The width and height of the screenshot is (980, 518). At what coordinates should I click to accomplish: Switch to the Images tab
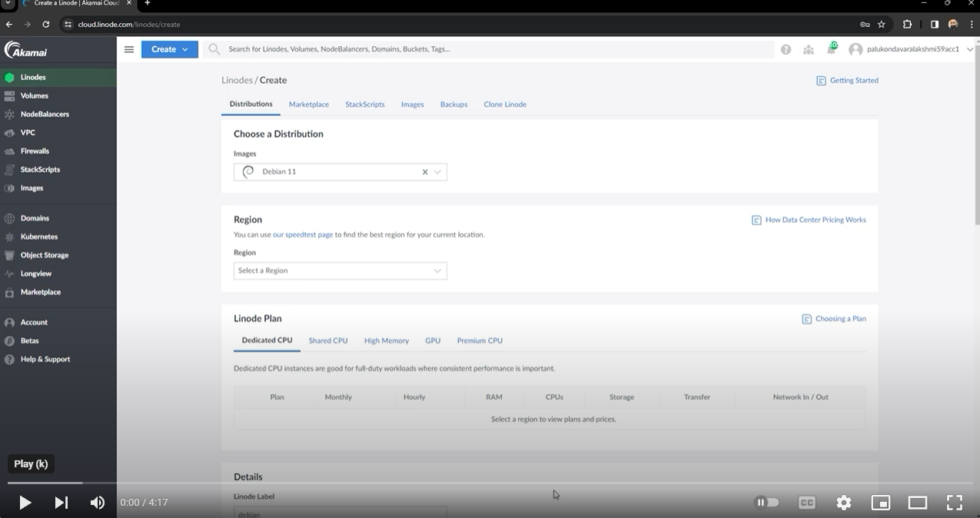click(413, 105)
